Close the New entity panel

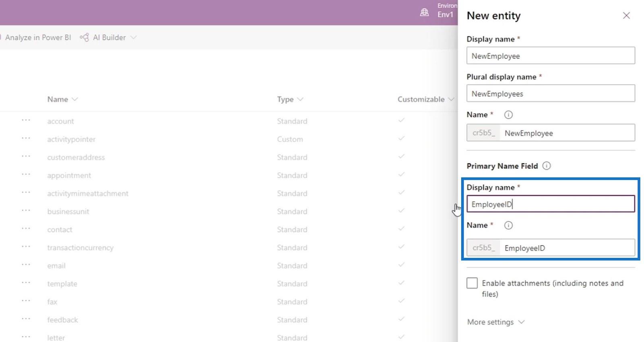(626, 16)
